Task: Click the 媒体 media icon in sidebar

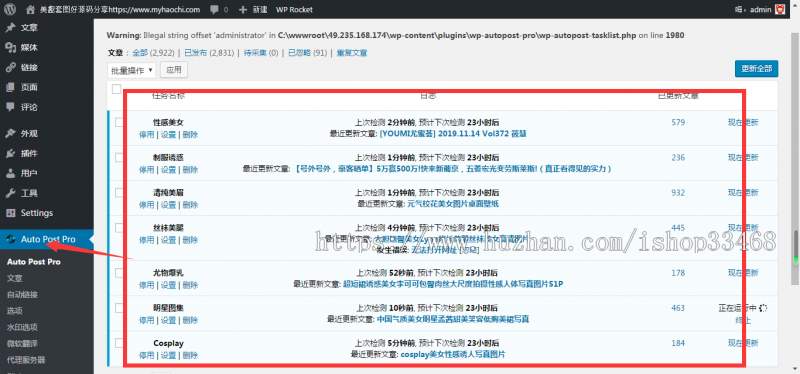Action: tap(10, 47)
